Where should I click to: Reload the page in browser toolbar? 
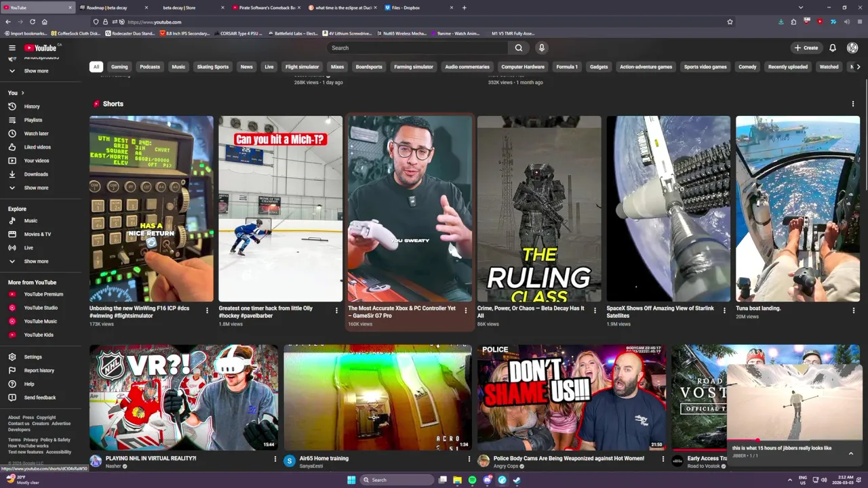pyautogui.click(x=32, y=22)
